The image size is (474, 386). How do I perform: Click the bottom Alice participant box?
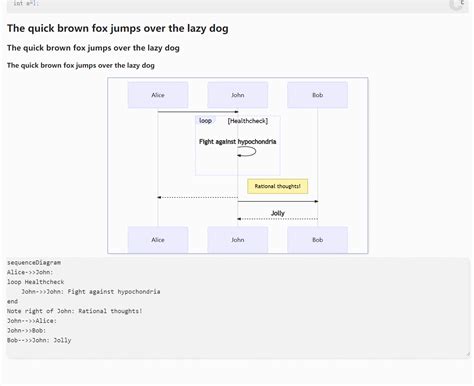pyautogui.click(x=158, y=240)
